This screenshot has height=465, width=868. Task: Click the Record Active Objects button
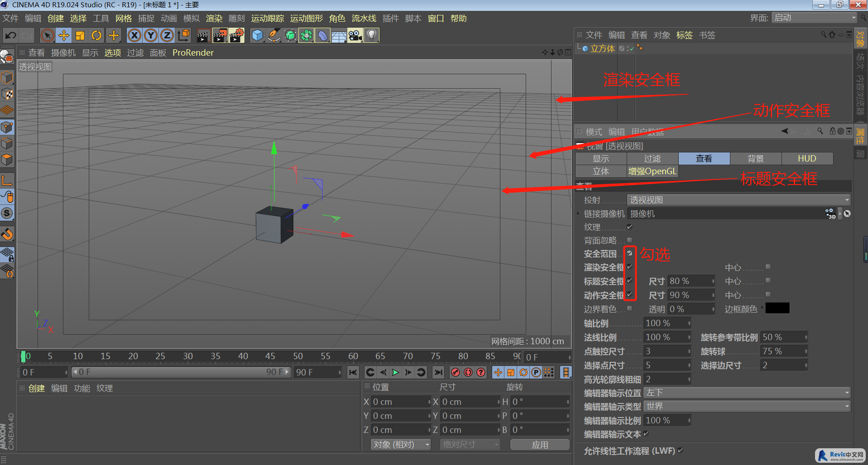point(456,372)
